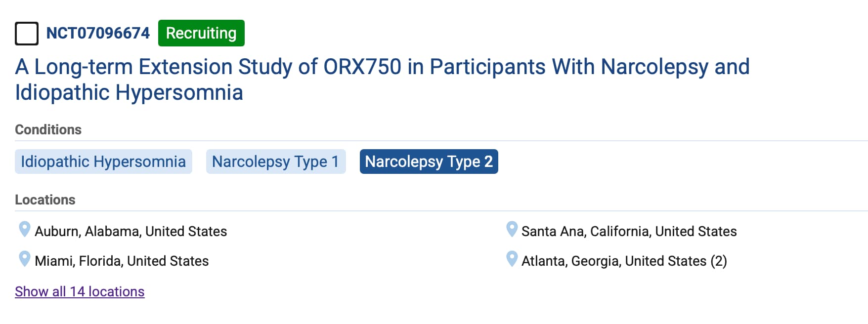Click the Atlanta, Georgia, United States text
This screenshot has width=868, height=324.
coord(613,261)
